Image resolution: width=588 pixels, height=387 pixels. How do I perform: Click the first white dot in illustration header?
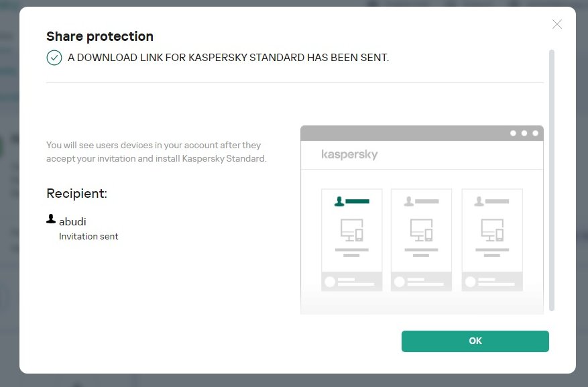tap(513, 133)
